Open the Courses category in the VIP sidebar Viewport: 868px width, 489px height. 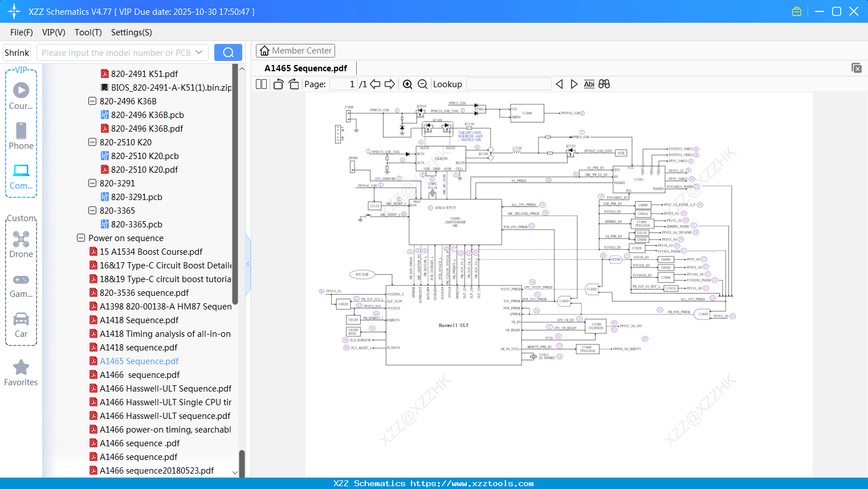pyautogui.click(x=21, y=96)
